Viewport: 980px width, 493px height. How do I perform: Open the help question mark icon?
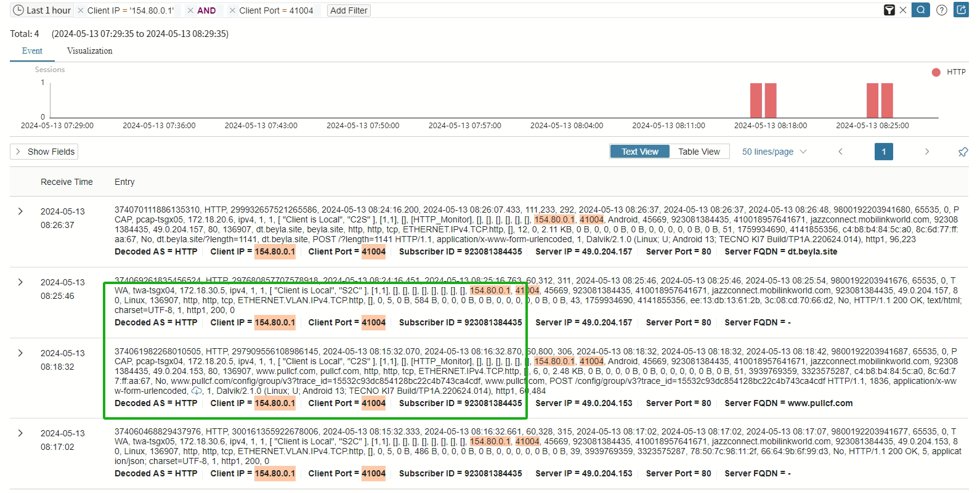tap(941, 10)
